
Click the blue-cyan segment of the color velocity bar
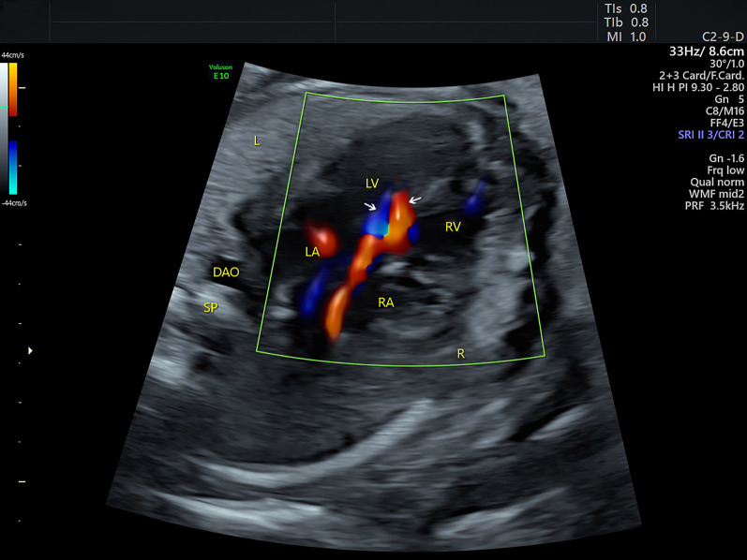[x=13, y=168]
